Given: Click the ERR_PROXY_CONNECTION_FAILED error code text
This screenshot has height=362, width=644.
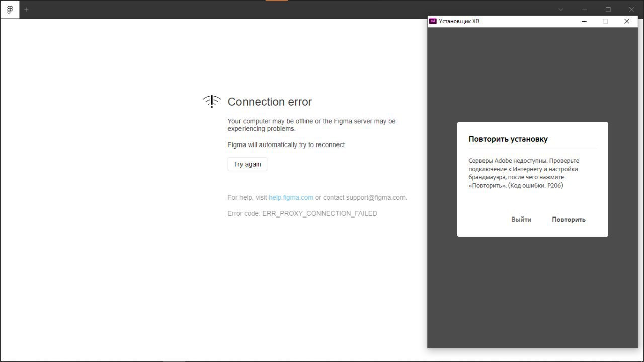Looking at the screenshot, I should point(319,213).
